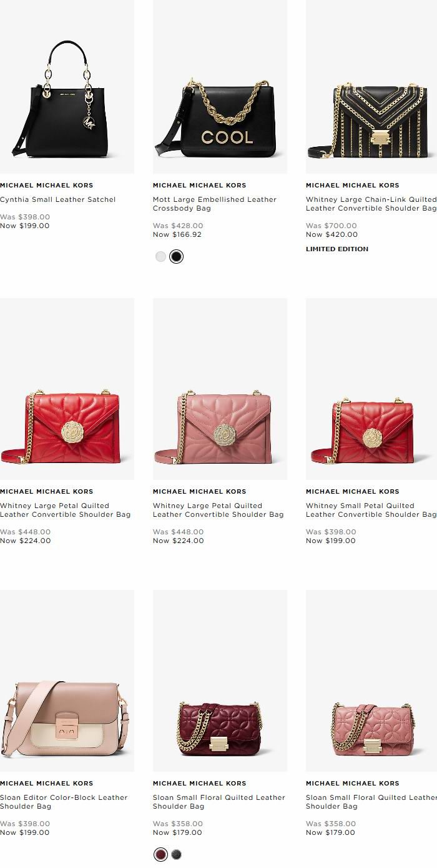
Task: Open the Whitney chain-link quilted bag image
Action: pyautogui.click(x=371, y=87)
